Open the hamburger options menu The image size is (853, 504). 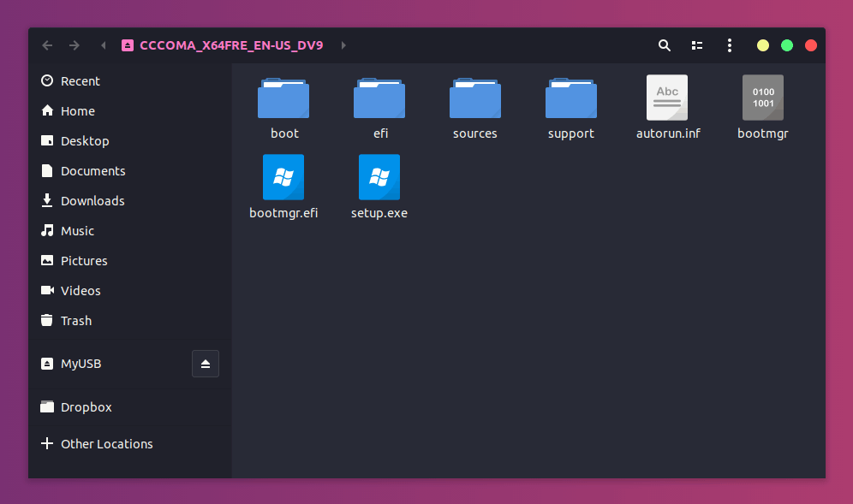pos(729,44)
